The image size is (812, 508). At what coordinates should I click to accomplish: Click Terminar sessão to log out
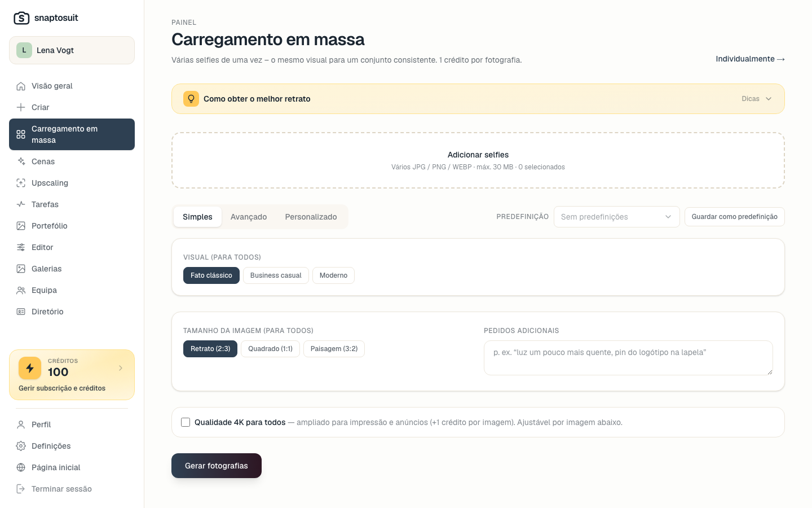point(72,489)
